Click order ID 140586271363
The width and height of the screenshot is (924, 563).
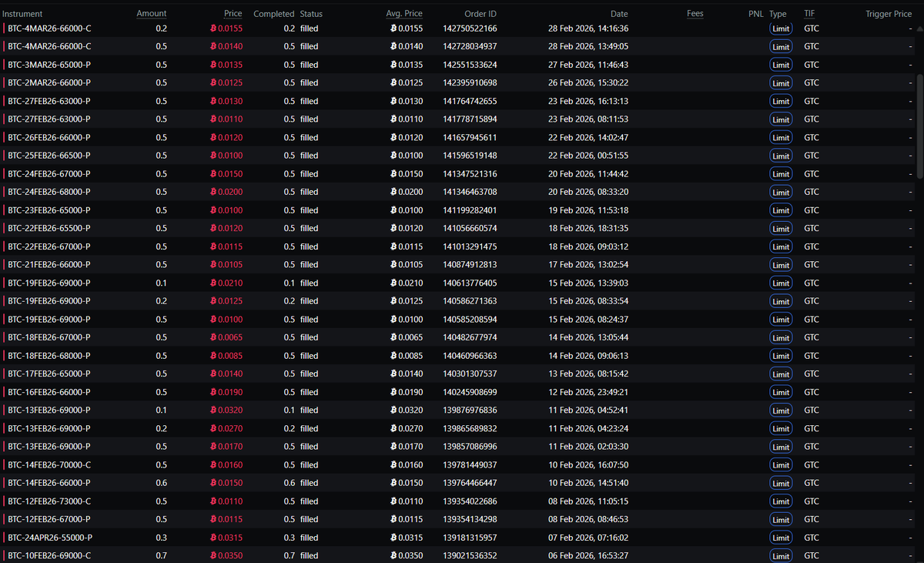tap(470, 301)
